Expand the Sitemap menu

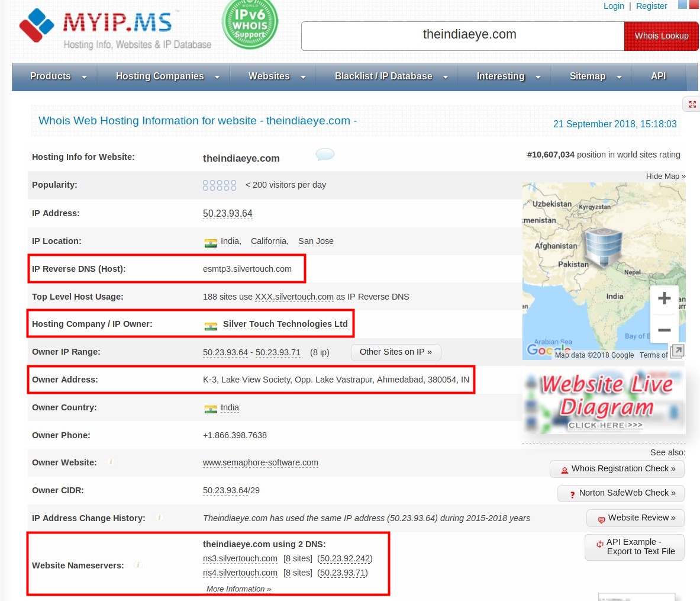pyautogui.click(x=595, y=76)
